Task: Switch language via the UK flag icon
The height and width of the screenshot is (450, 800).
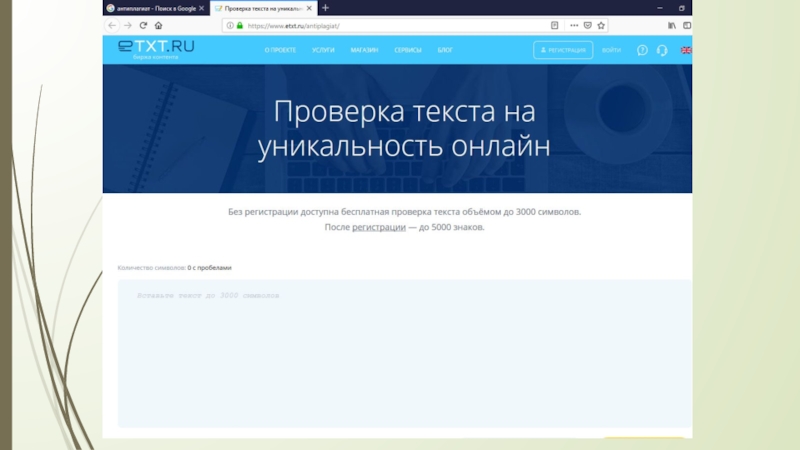Action: coord(686,49)
